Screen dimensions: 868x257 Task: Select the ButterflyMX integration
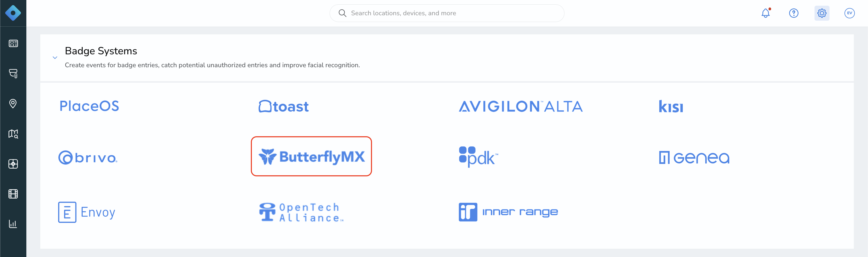[x=311, y=156]
